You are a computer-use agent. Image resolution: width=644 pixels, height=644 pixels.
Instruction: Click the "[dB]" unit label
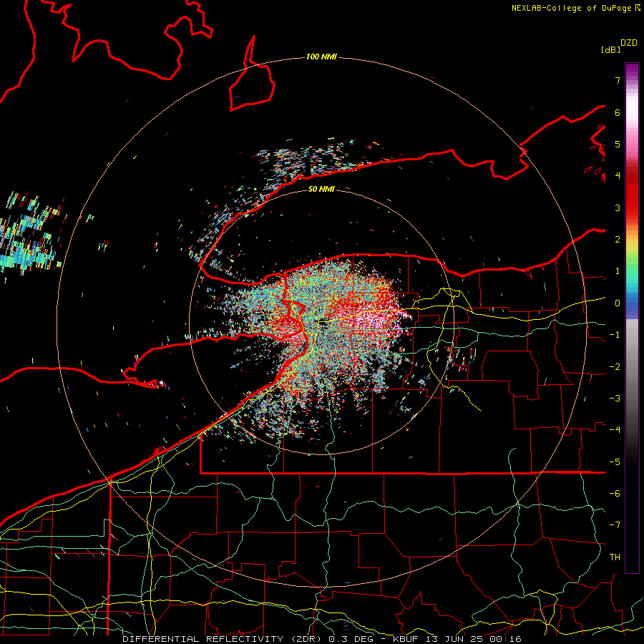610,49
